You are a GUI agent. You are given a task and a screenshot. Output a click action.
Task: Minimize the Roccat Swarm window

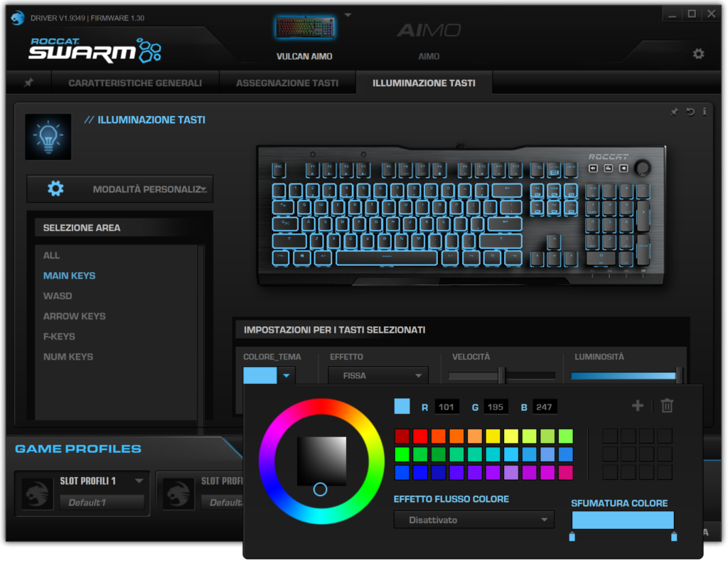pyautogui.click(x=672, y=14)
